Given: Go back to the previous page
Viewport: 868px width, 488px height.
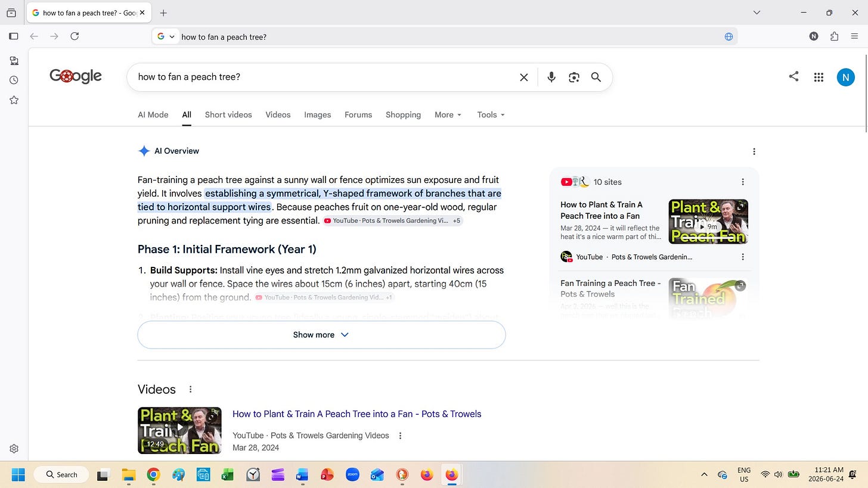Looking at the screenshot, I should 34,36.
